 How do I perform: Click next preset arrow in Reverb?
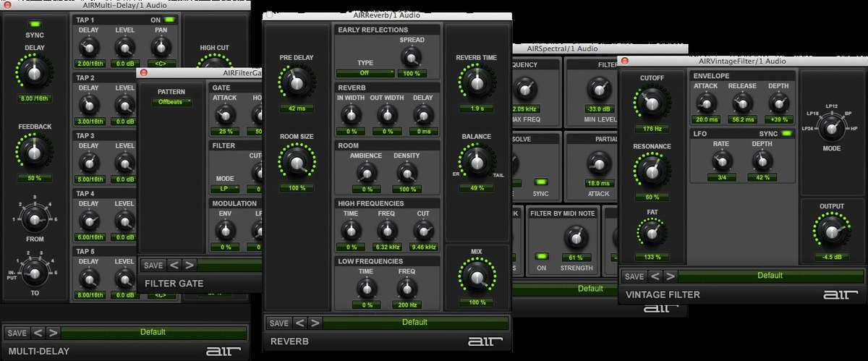(314, 323)
